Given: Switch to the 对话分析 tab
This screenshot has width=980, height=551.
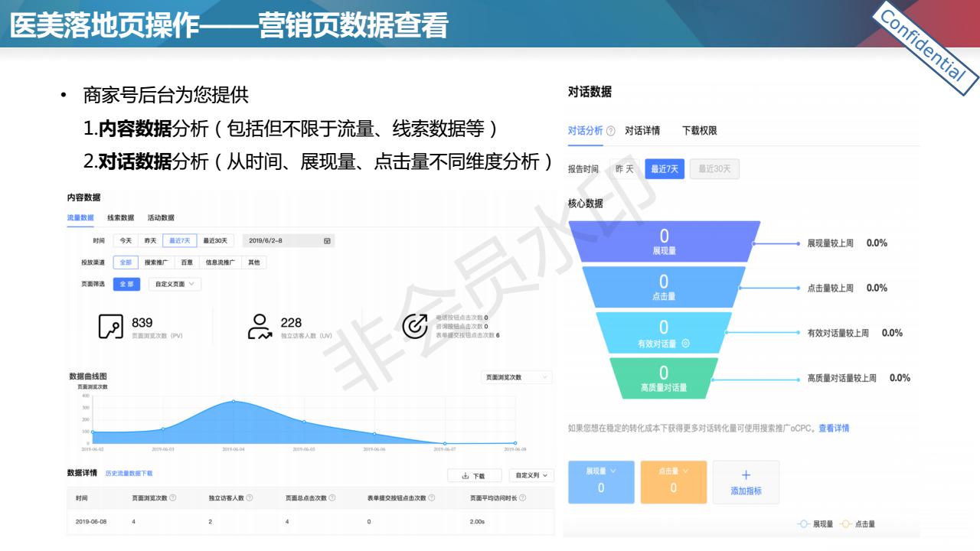Looking at the screenshot, I should click(x=586, y=131).
